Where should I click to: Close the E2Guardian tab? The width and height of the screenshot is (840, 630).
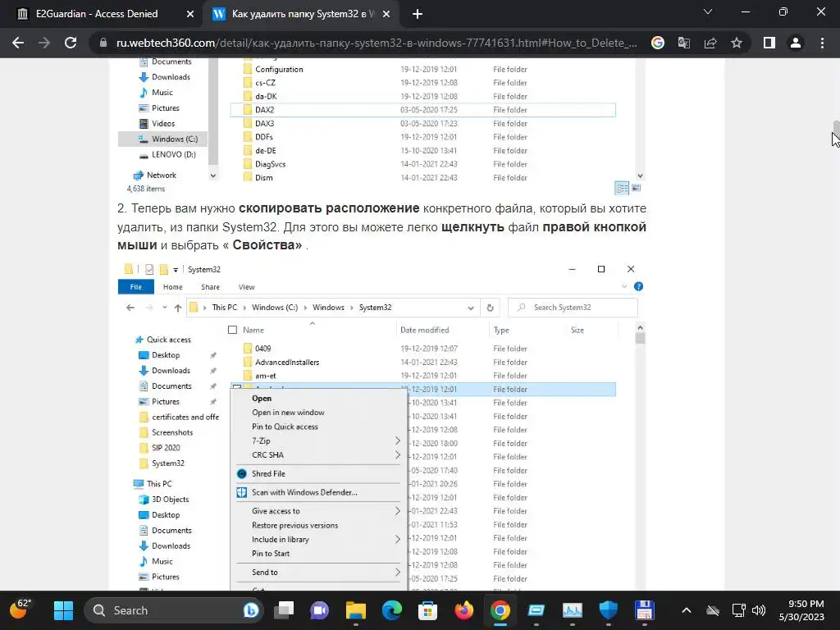tap(189, 14)
